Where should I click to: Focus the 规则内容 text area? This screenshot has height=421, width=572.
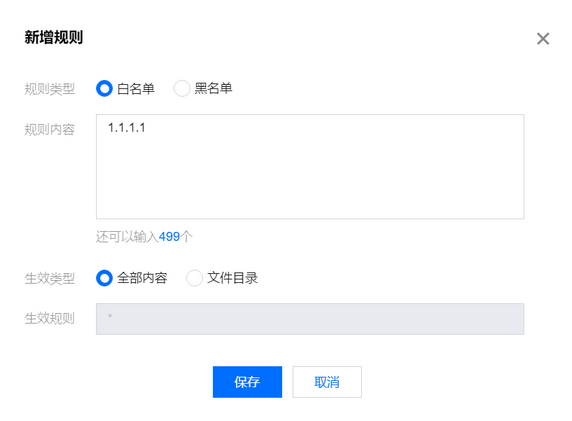coord(310,167)
